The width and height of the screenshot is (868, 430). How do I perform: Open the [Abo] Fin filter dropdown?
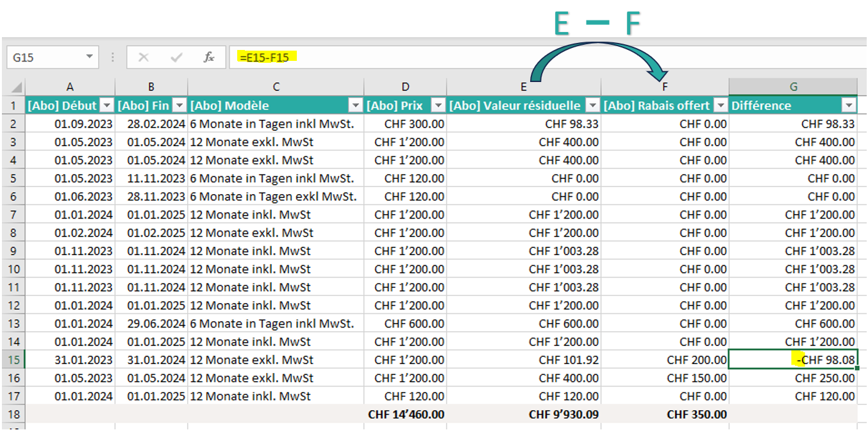[179, 106]
